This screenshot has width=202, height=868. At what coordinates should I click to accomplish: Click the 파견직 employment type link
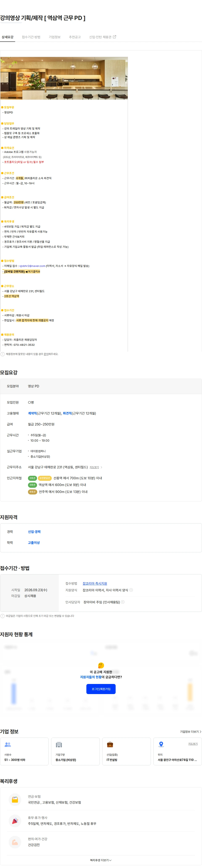[68, 413]
